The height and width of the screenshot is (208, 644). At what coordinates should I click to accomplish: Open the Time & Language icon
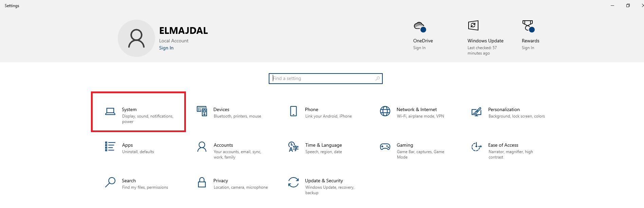[x=293, y=147]
